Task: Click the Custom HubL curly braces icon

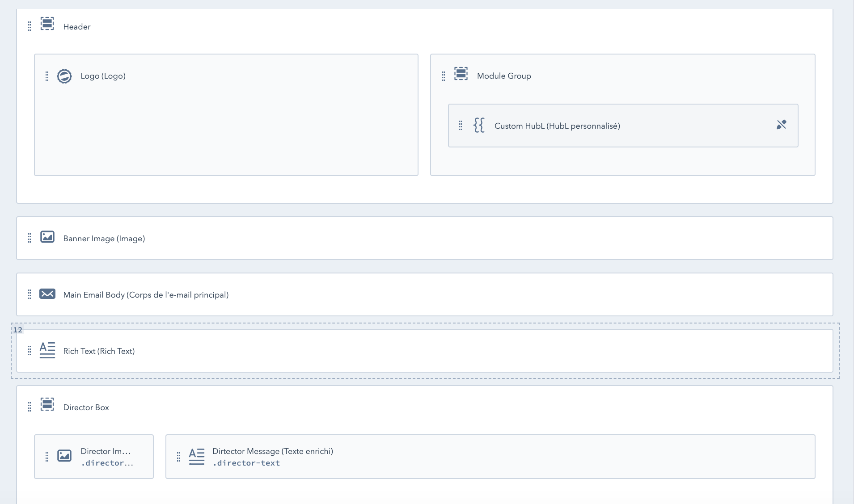Action: point(479,125)
